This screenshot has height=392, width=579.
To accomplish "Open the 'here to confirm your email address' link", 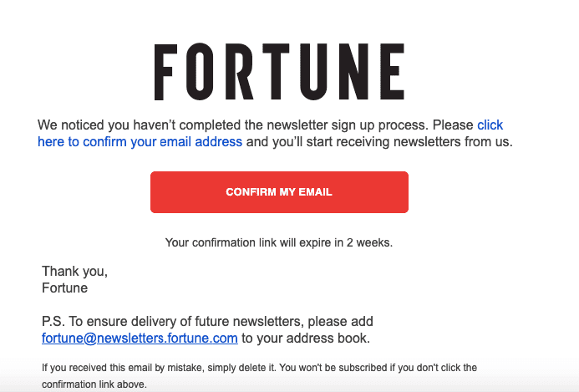I will [140, 142].
